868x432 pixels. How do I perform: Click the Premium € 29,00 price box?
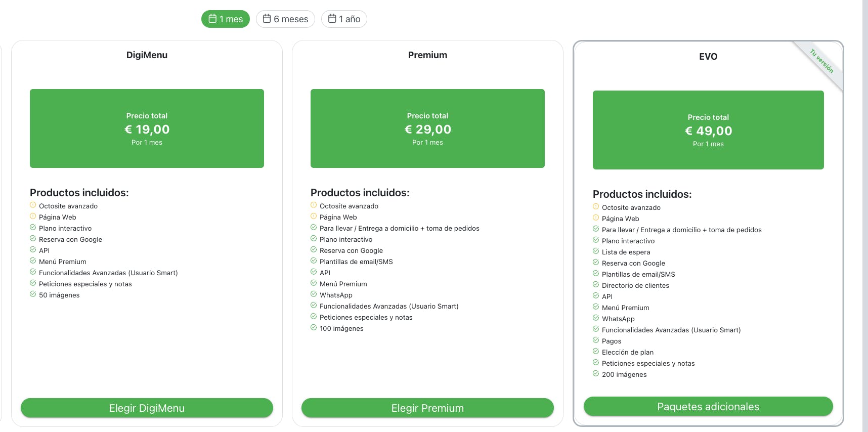(427, 128)
